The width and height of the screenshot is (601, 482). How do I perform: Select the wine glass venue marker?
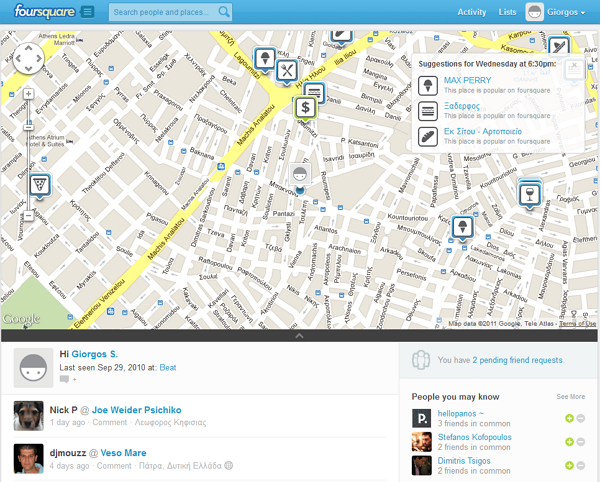point(530,194)
